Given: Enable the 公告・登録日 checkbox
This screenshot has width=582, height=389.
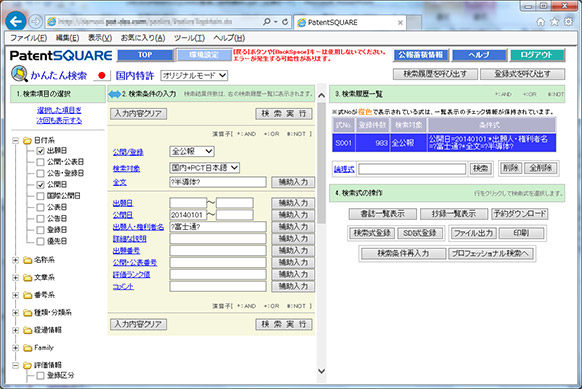Looking at the screenshot, I should tap(40, 173).
